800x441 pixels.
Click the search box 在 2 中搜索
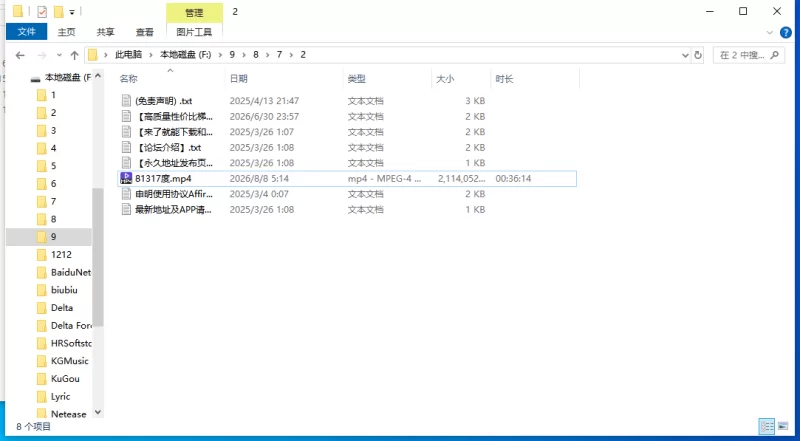point(748,55)
